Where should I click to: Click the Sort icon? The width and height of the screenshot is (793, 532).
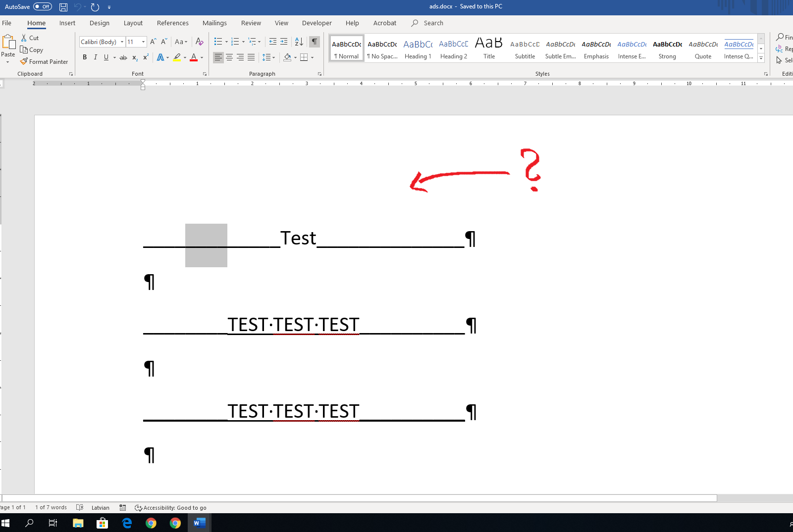pyautogui.click(x=299, y=42)
